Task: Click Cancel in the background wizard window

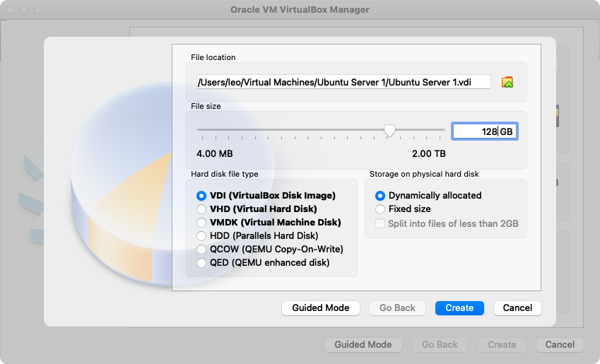Action: (560, 345)
